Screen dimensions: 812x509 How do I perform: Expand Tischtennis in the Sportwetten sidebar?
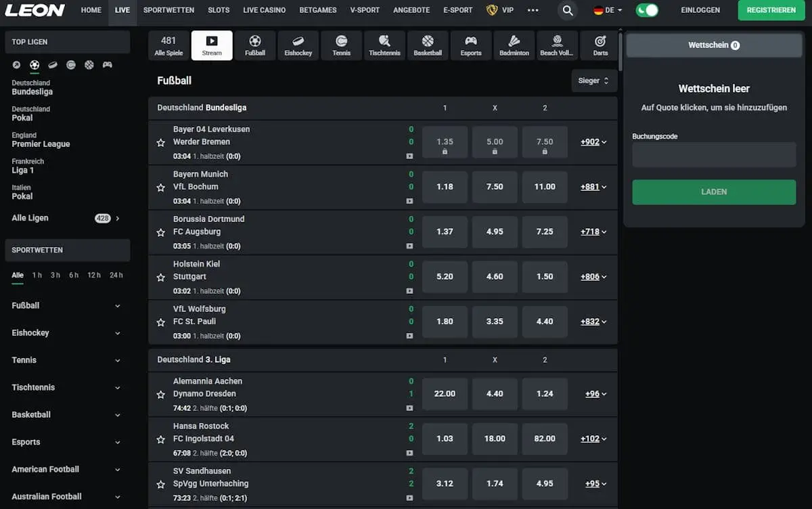click(67, 388)
